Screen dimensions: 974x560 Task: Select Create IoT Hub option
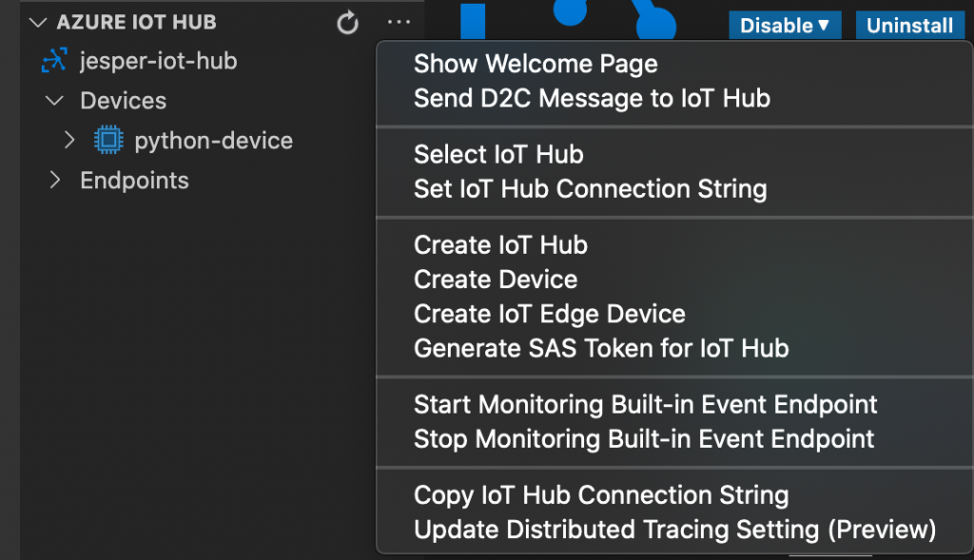click(500, 245)
